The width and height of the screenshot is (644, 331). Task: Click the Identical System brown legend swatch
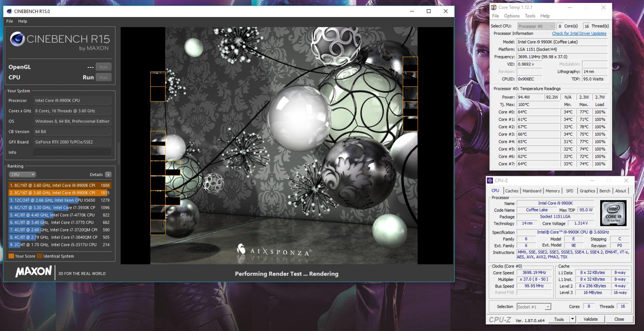tap(39, 256)
